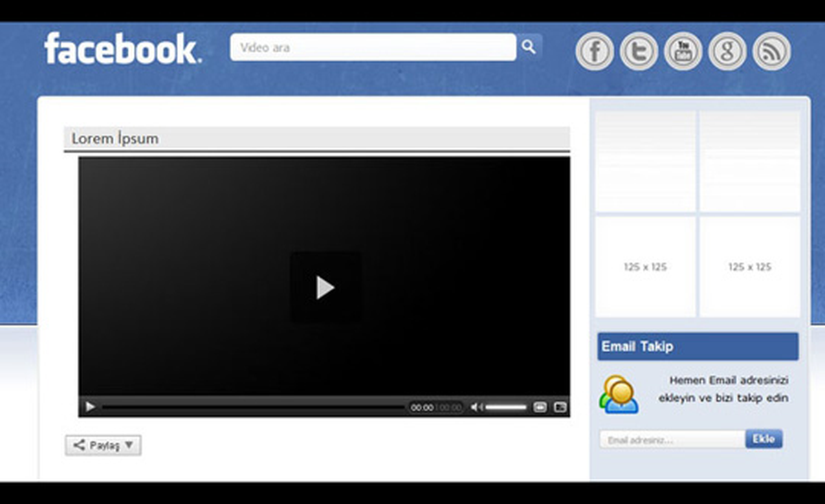Click the Email adresiniz input field

pos(672,439)
